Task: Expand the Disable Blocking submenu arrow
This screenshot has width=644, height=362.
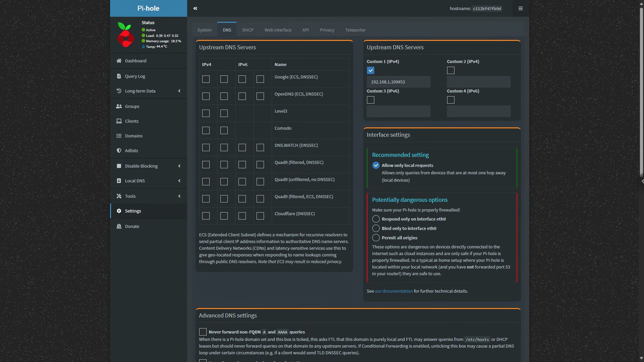Action: pyautogui.click(x=179, y=166)
